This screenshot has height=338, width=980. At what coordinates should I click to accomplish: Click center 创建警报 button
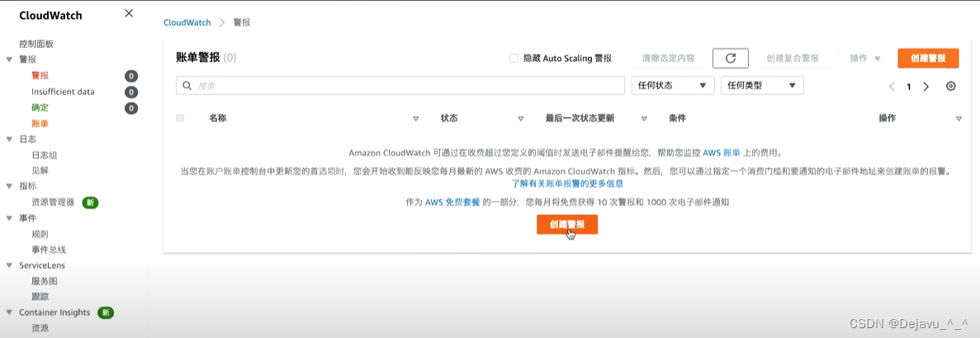point(567,225)
